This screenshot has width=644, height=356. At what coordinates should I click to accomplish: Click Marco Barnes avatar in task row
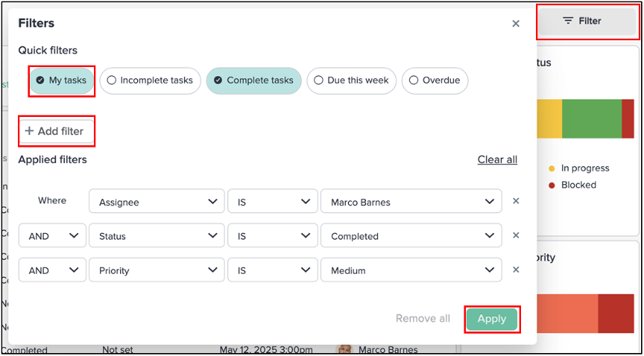[x=345, y=349]
